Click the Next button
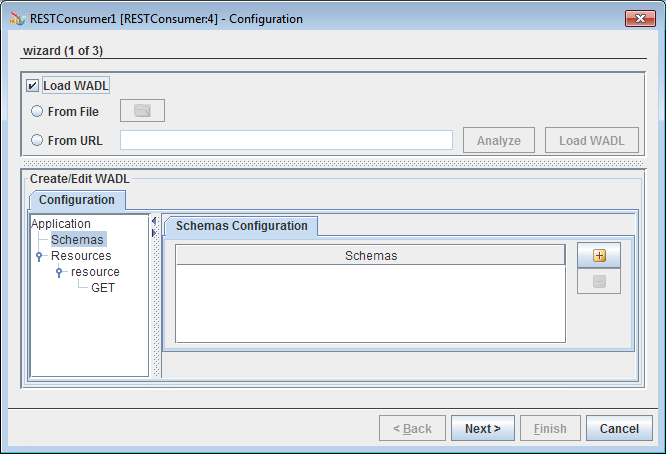This screenshot has height=454, width=666. (483, 429)
